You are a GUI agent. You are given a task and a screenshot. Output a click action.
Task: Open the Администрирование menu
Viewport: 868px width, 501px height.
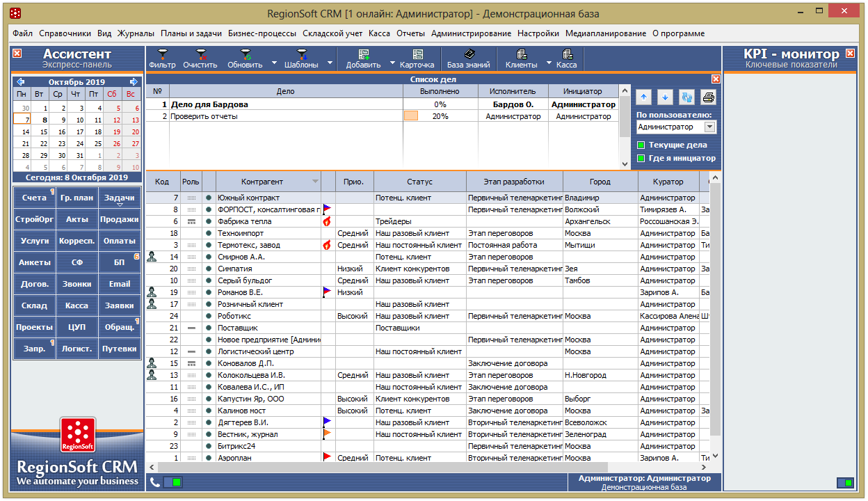(471, 33)
